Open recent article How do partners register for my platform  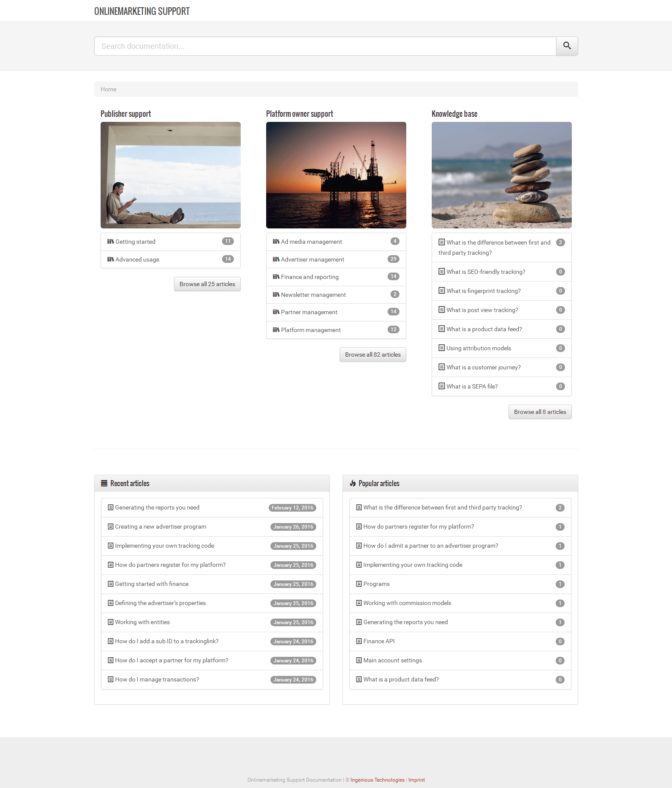click(x=212, y=565)
